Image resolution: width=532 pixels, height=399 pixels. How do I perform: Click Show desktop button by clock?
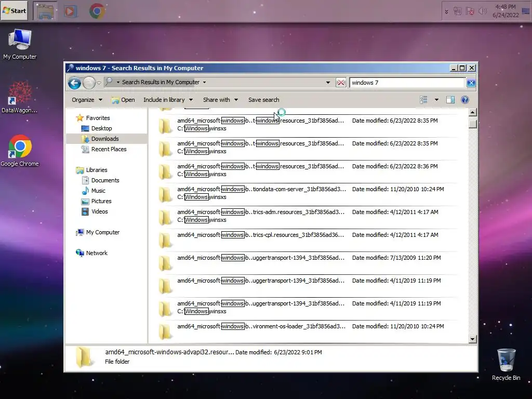tap(526, 11)
